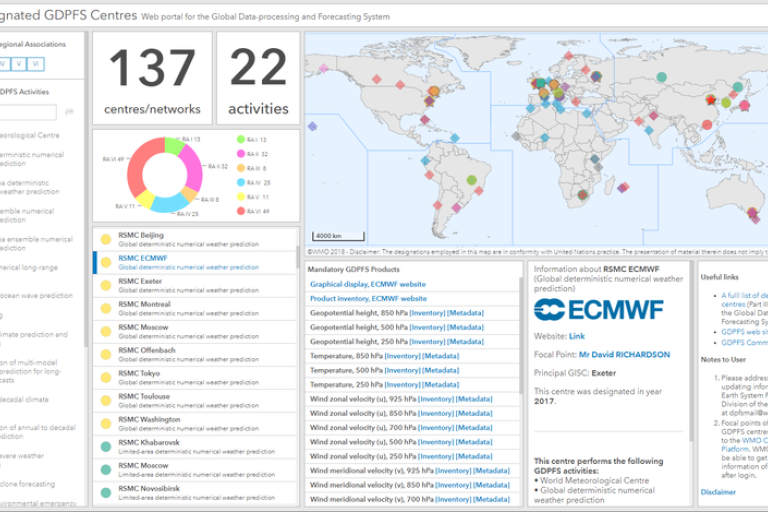768x512 pixels.
Task: Click the green RA I legend swatch
Action: (x=240, y=140)
